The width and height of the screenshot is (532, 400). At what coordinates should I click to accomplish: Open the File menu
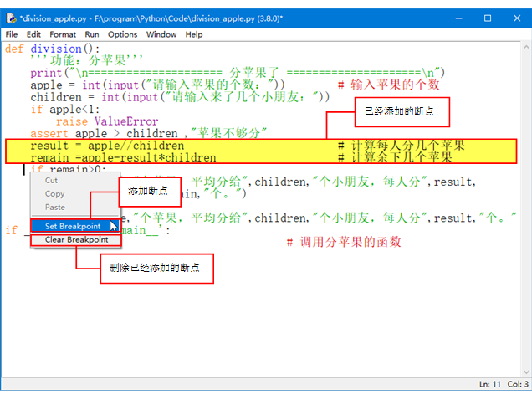(x=12, y=34)
